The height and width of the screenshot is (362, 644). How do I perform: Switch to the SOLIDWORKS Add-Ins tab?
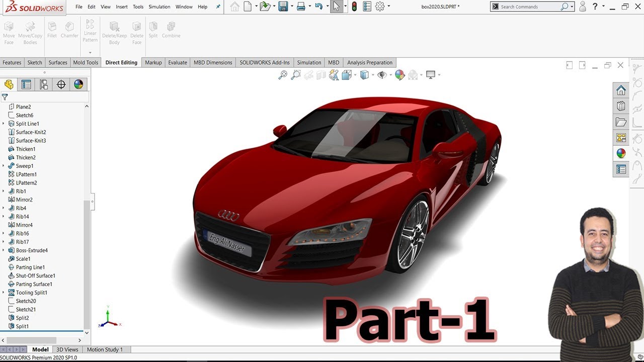265,62
